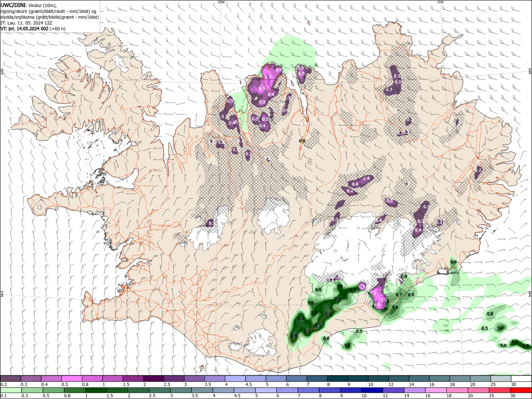The image size is (532, 399).
Task: Click the '25' label under the rain scale
Action: click(x=491, y=396)
